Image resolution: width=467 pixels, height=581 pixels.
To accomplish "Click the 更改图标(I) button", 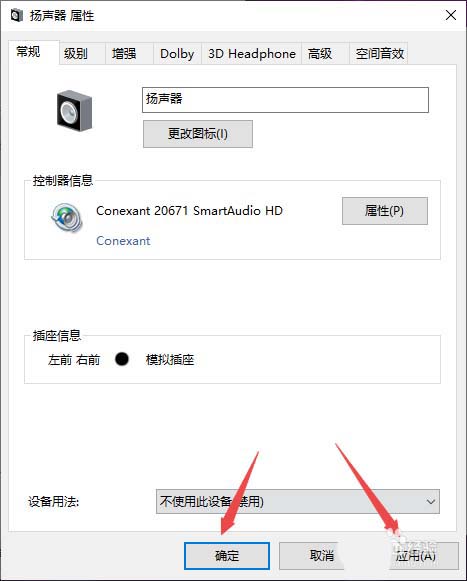I will [198, 134].
